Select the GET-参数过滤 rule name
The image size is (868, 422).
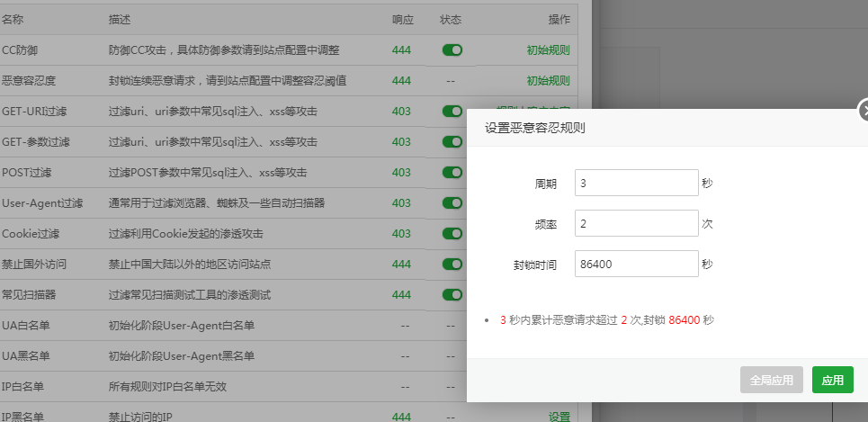(x=36, y=142)
